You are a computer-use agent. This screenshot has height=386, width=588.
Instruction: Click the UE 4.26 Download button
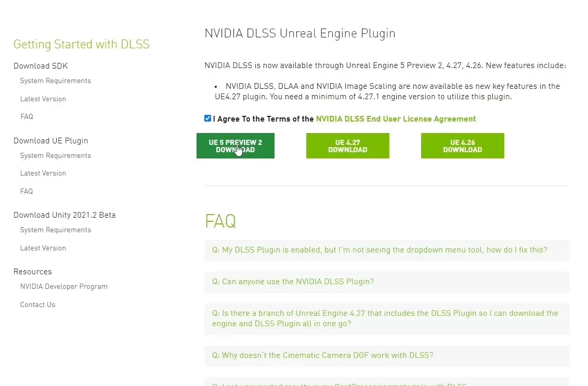(x=462, y=146)
